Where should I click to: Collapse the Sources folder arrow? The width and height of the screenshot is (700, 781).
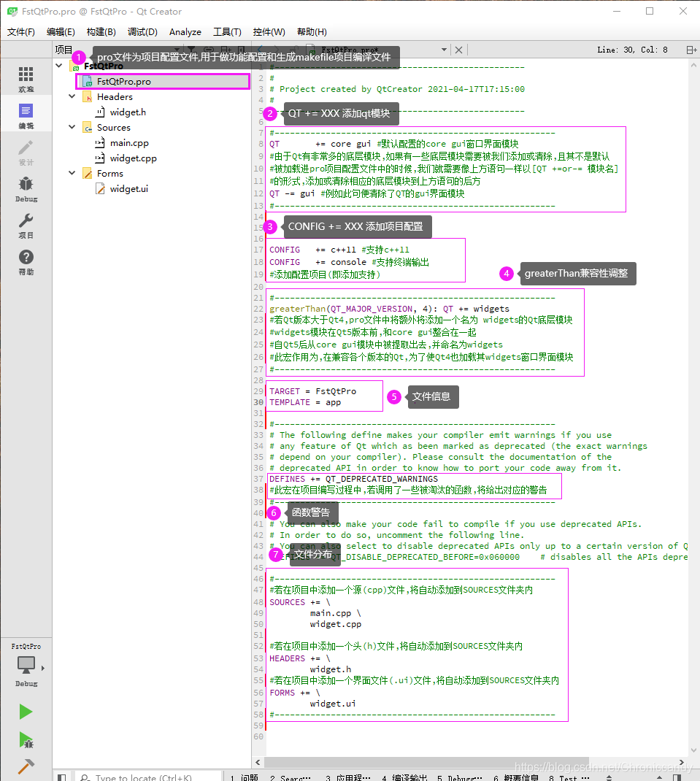(72, 127)
